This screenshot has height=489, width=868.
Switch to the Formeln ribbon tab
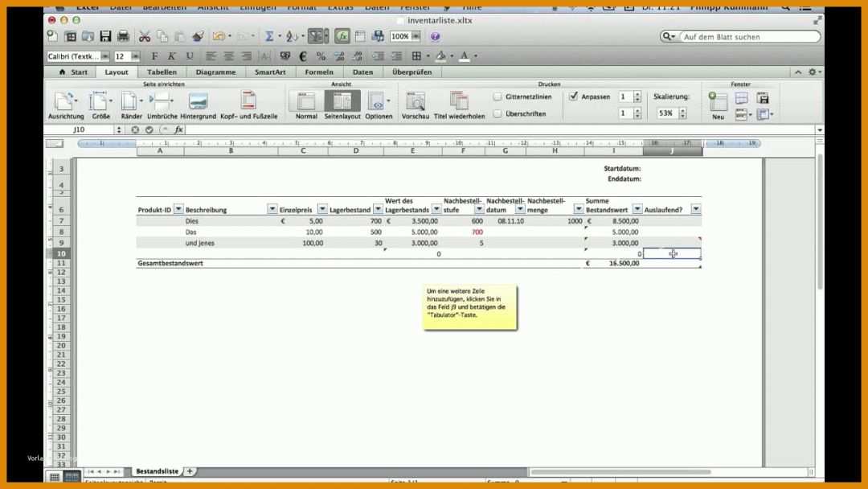(x=319, y=72)
